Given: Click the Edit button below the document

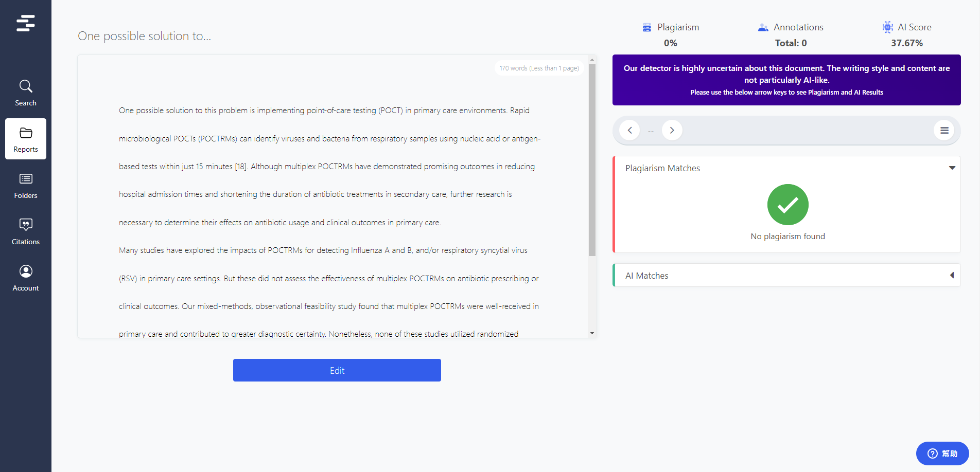Looking at the screenshot, I should click(337, 370).
